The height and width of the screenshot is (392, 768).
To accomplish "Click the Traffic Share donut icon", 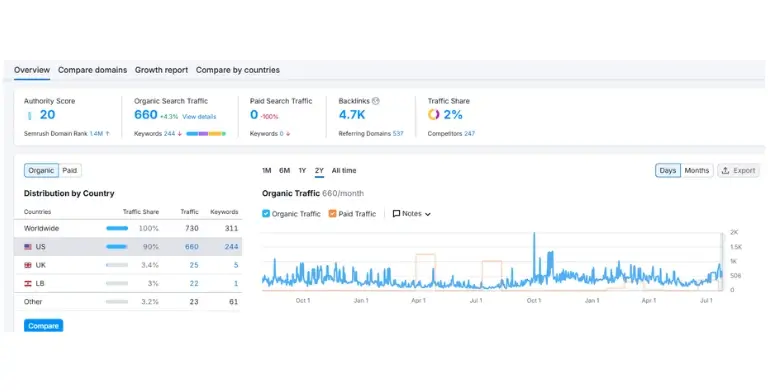I will tap(433, 115).
